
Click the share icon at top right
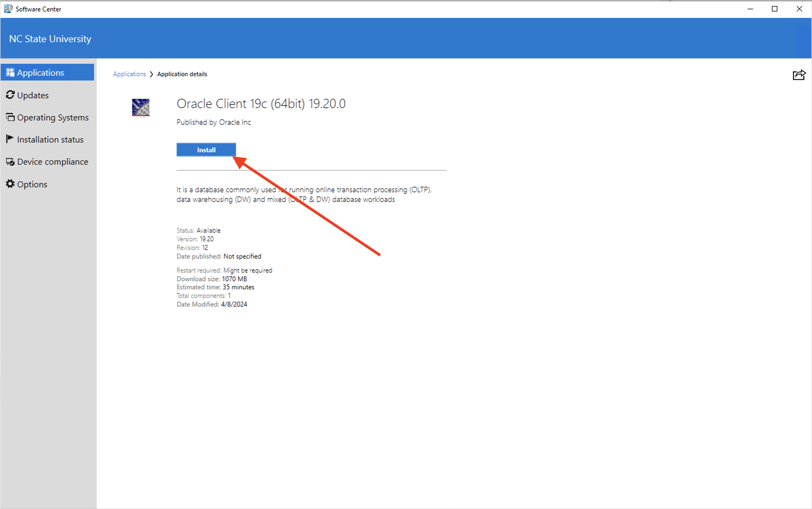799,75
